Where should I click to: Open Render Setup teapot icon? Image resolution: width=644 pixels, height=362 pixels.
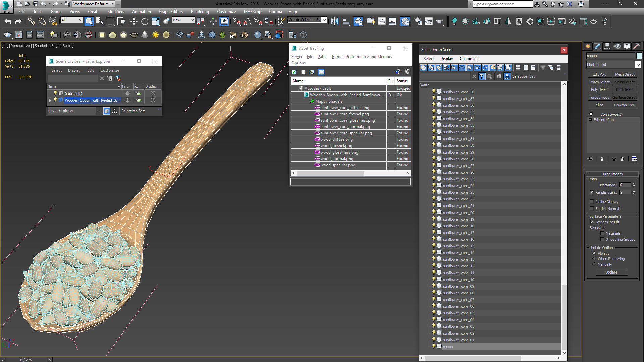(x=418, y=21)
